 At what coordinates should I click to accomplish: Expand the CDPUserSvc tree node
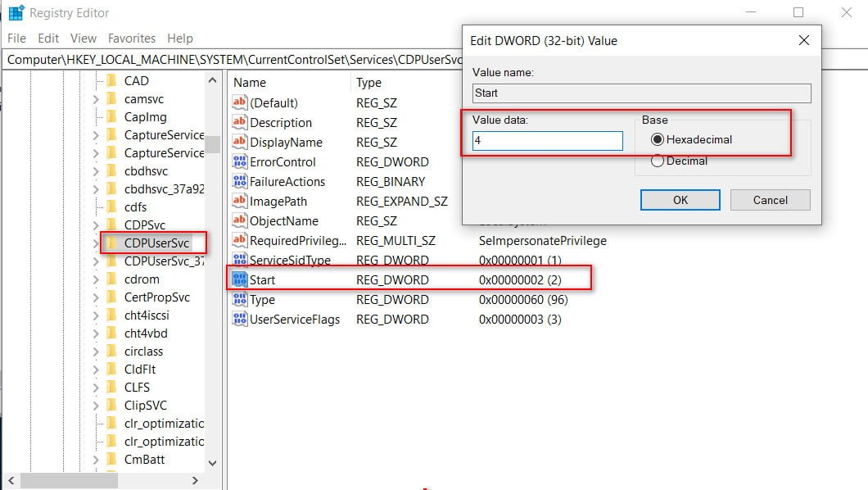(x=96, y=243)
